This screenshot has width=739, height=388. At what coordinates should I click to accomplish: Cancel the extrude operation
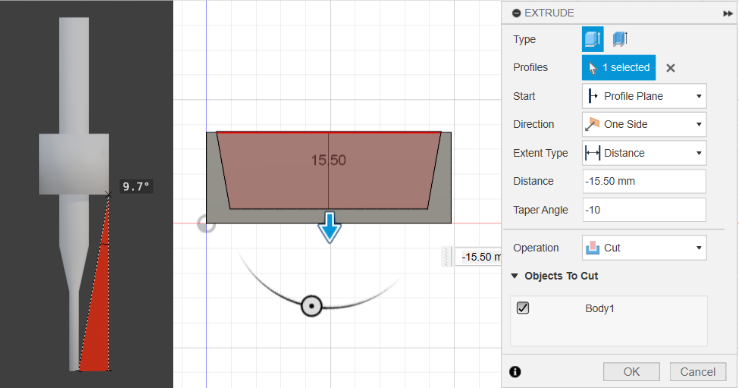(x=698, y=371)
